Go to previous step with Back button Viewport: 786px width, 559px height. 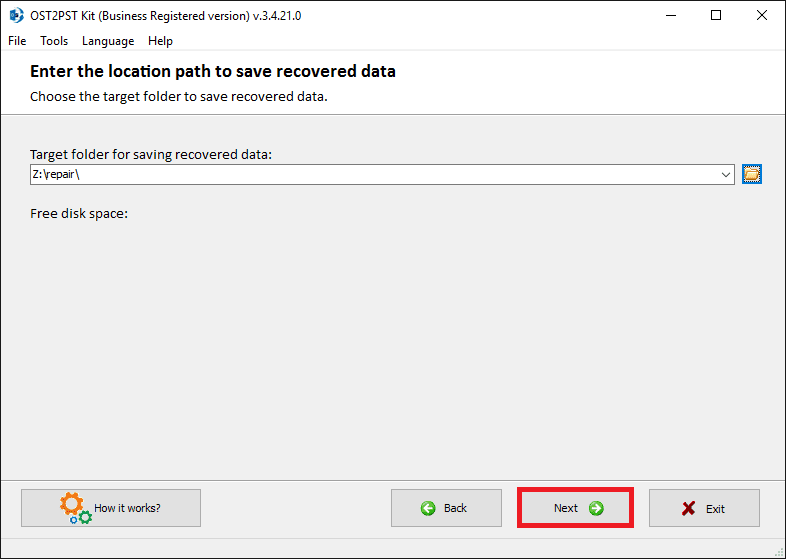(x=446, y=508)
